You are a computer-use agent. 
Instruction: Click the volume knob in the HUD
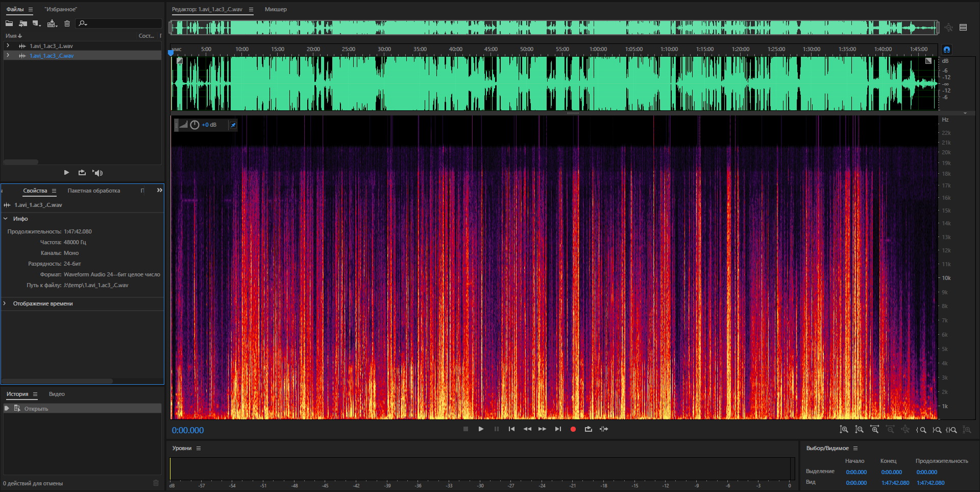[x=194, y=125]
